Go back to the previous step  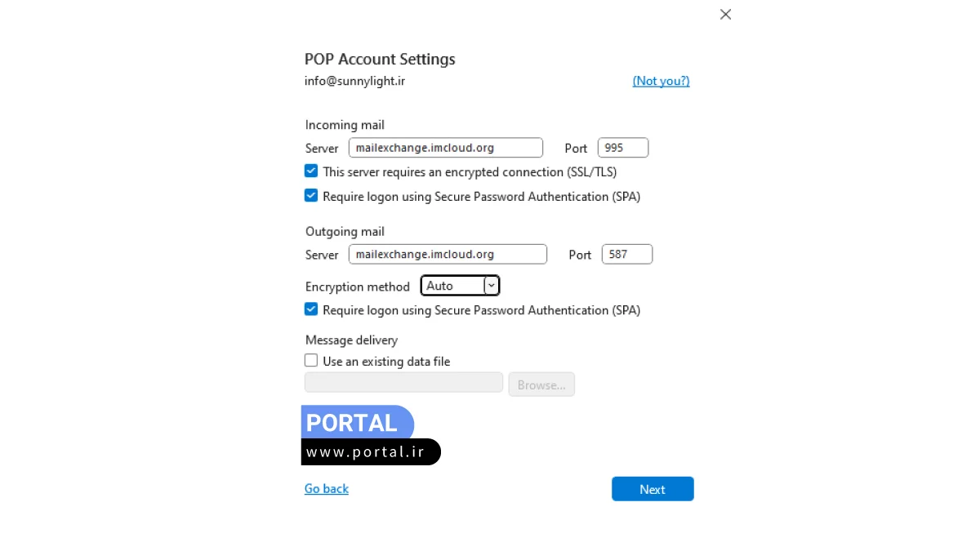(327, 488)
